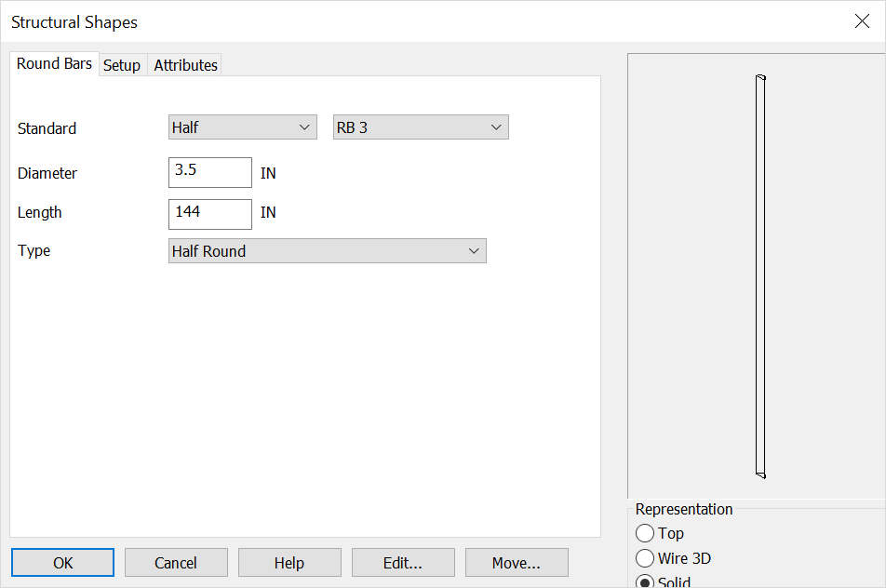Cancel the Structural Shapes dialog
The width and height of the screenshot is (886, 588).
(x=176, y=562)
